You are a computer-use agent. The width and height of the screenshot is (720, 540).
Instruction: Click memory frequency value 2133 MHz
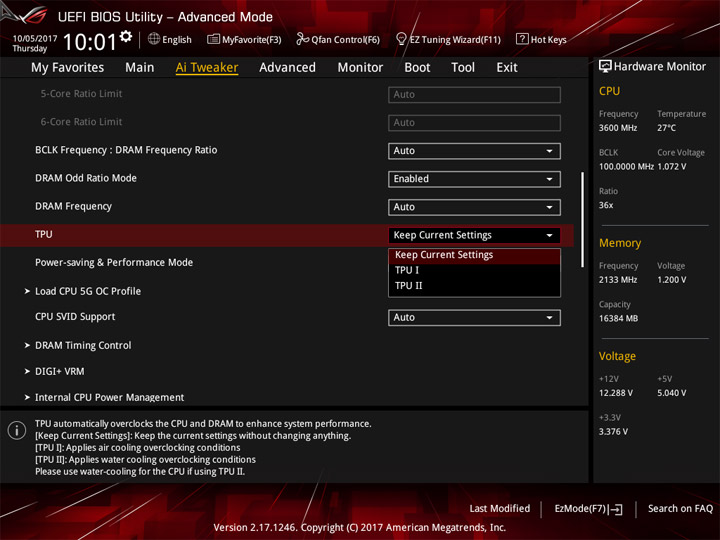point(618,280)
